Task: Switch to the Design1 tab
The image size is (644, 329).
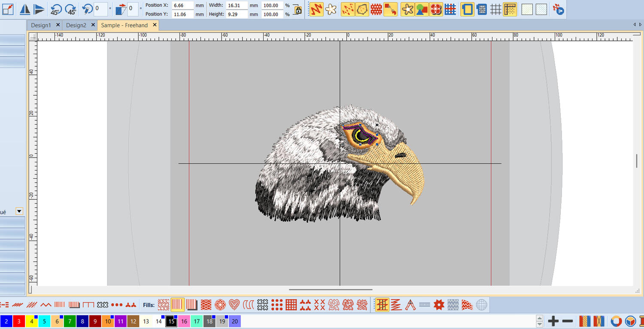Action: [41, 25]
